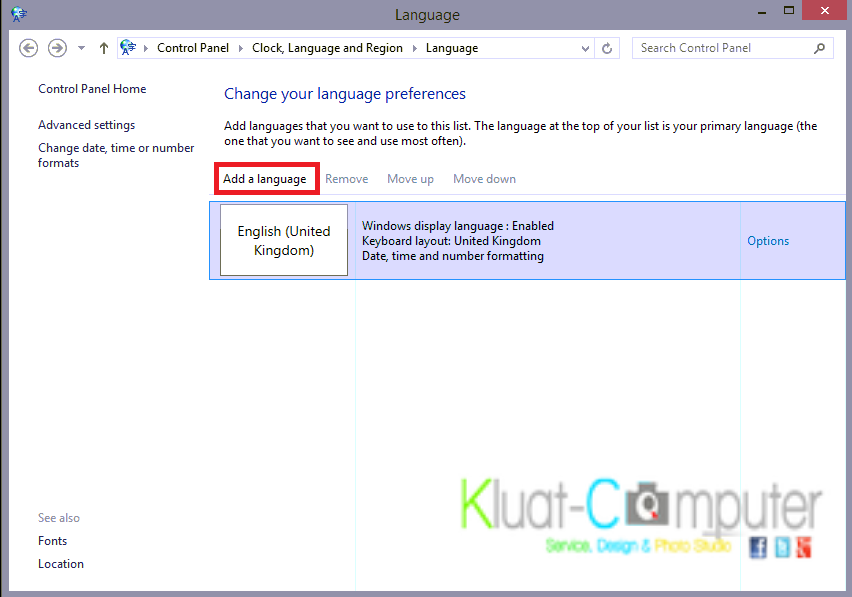
Task: Click the search magnifier icon
Action: tap(819, 47)
